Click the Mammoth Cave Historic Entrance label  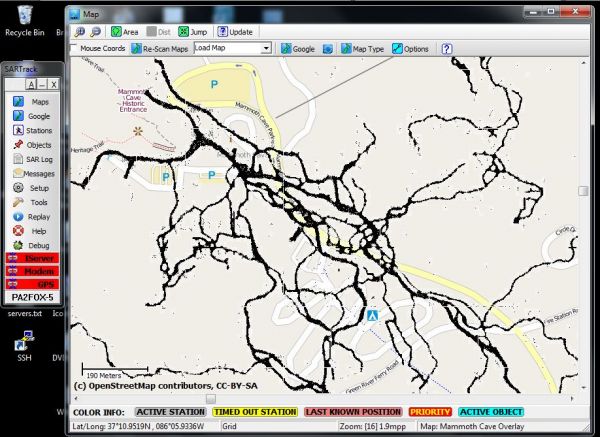pos(132,100)
